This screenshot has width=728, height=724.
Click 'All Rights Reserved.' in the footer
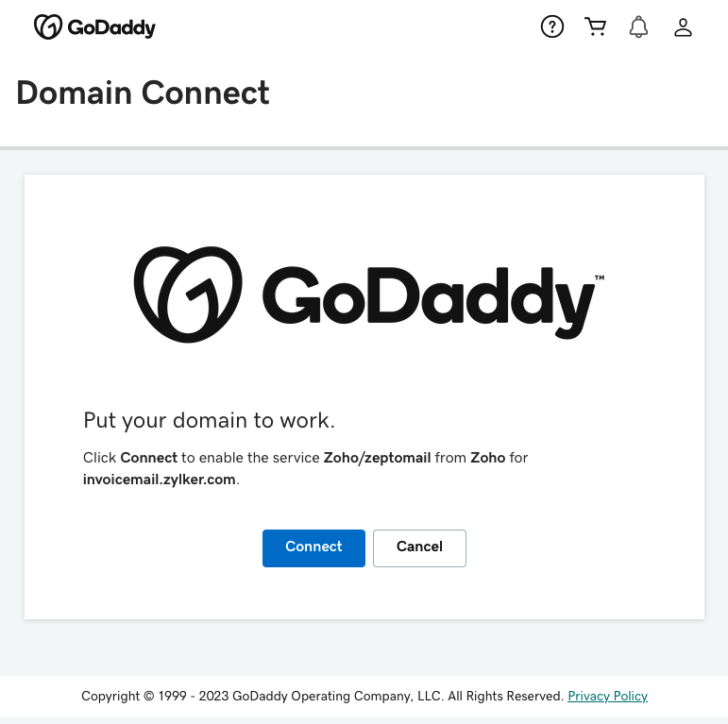coord(505,696)
